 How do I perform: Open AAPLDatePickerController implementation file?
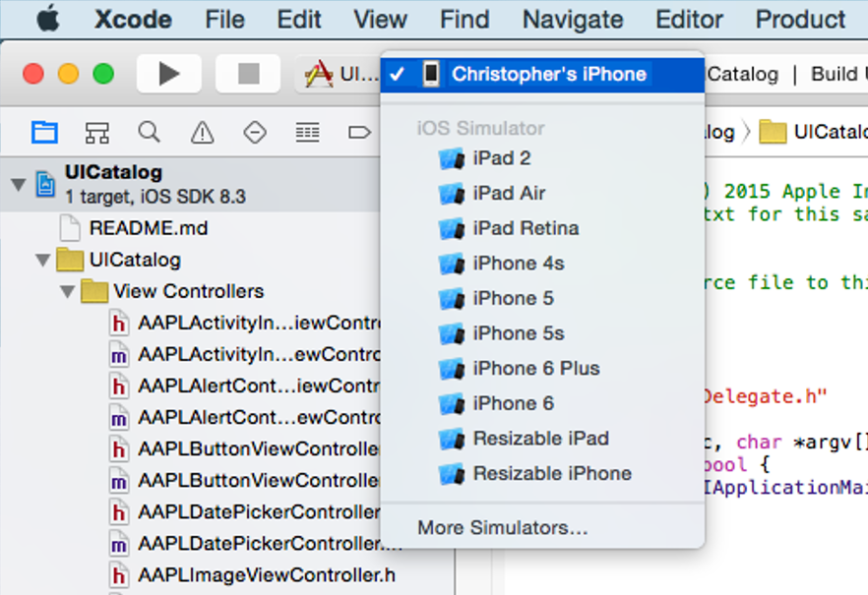tap(245, 544)
